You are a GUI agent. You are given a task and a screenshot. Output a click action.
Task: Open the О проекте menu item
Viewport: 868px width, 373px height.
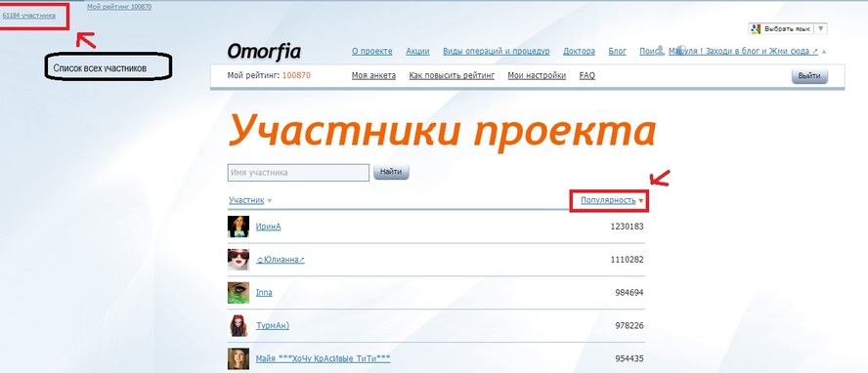372,52
